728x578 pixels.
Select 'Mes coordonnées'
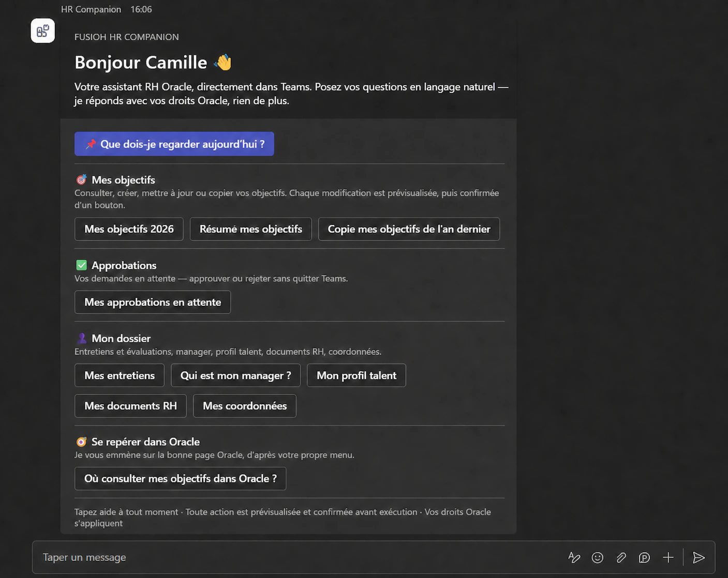point(245,406)
